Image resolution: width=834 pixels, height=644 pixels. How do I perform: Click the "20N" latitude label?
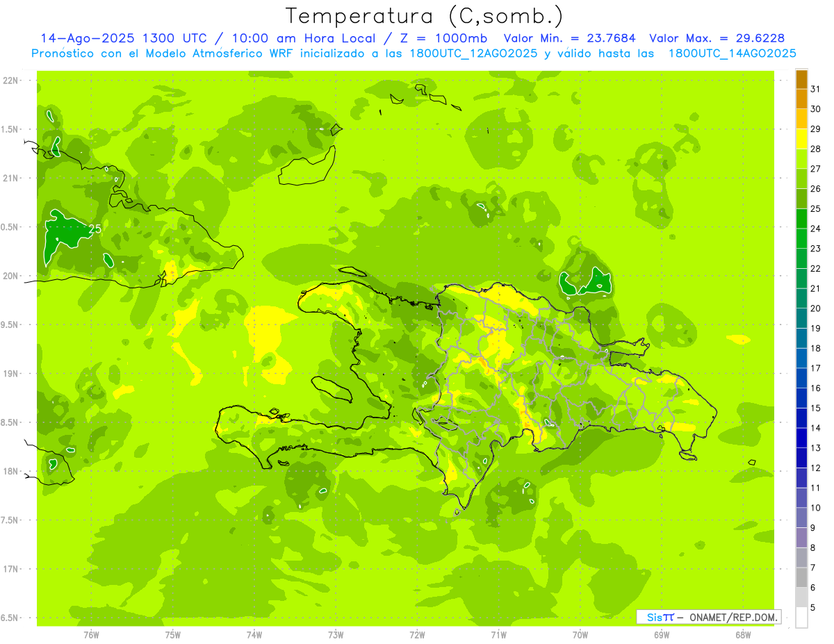10,276
